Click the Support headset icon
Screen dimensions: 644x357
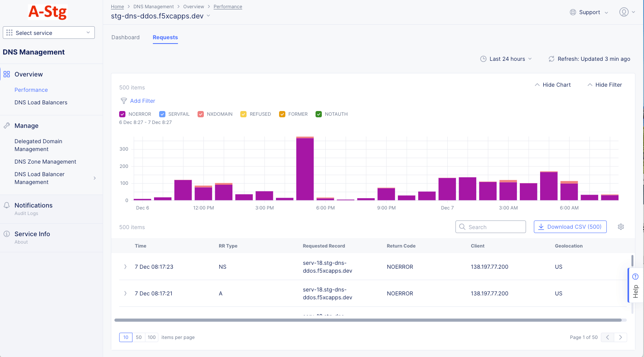point(573,12)
